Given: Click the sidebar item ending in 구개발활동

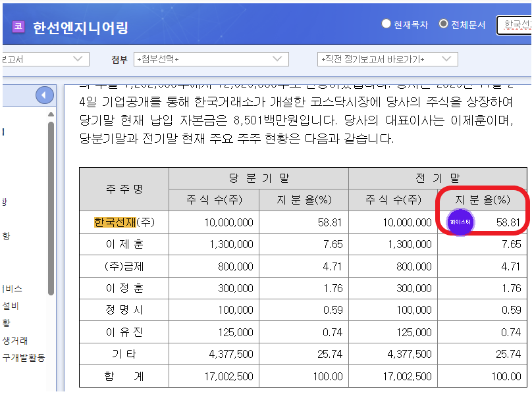Looking at the screenshot, I should (24, 357).
